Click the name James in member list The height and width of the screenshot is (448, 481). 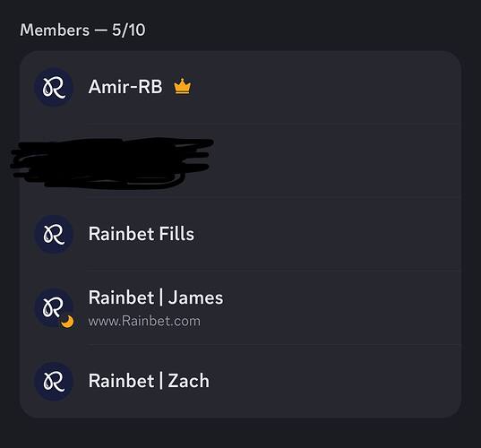tap(195, 298)
